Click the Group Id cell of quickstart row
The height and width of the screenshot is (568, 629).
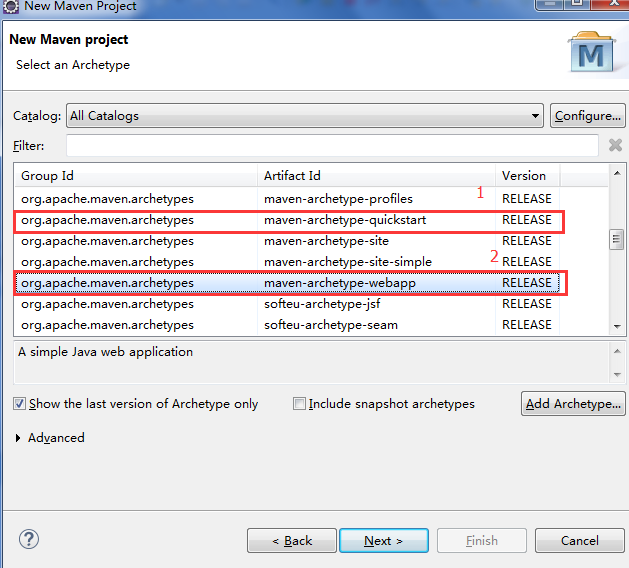click(108, 220)
